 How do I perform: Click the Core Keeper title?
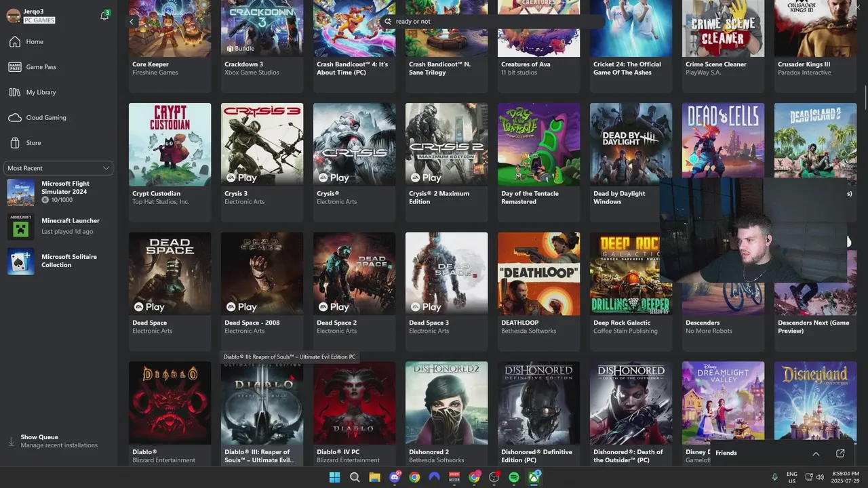click(151, 65)
